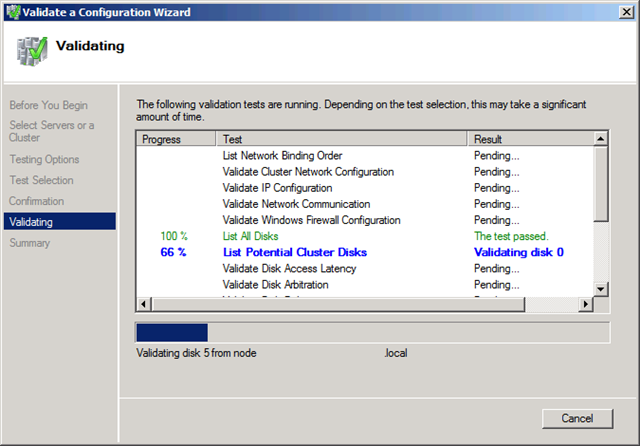Select Validate Windows Firewall Configuration row

pos(365,220)
